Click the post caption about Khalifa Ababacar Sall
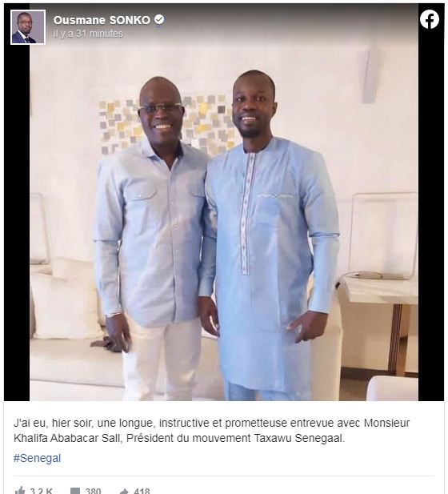Image resolution: width=448 pixels, height=494 pixels. pos(211,431)
